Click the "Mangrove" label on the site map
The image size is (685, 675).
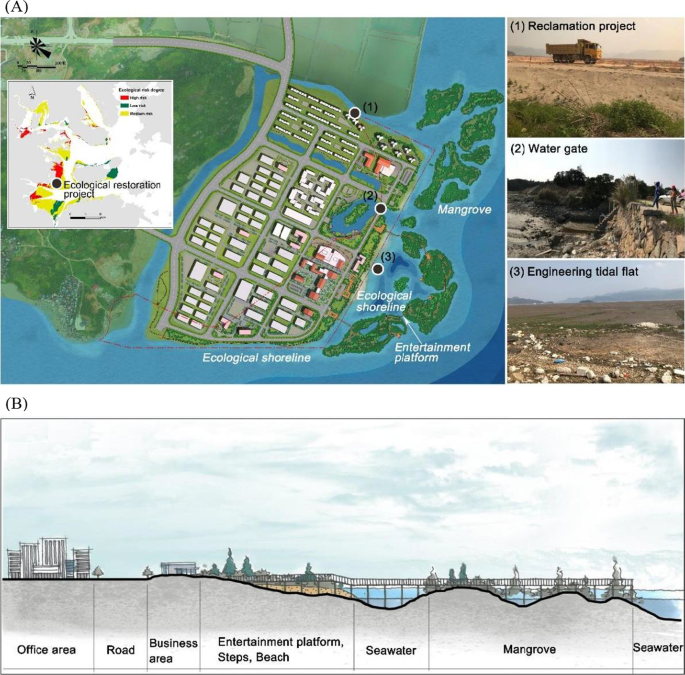click(464, 210)
